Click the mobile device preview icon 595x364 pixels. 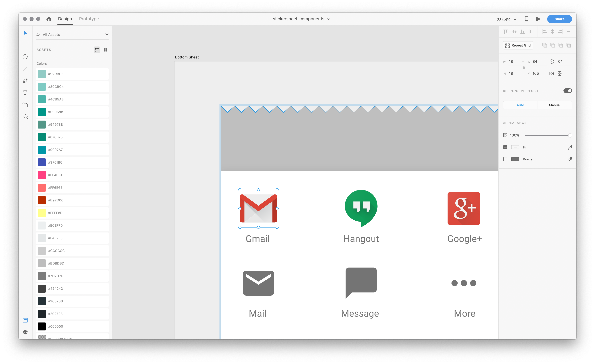click(x=526, y=19)
